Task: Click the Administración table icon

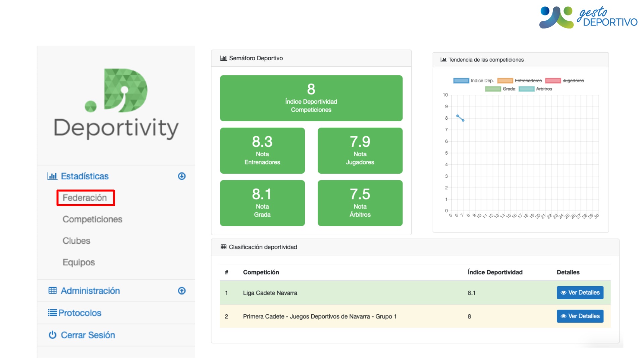Action: point(53,291)
